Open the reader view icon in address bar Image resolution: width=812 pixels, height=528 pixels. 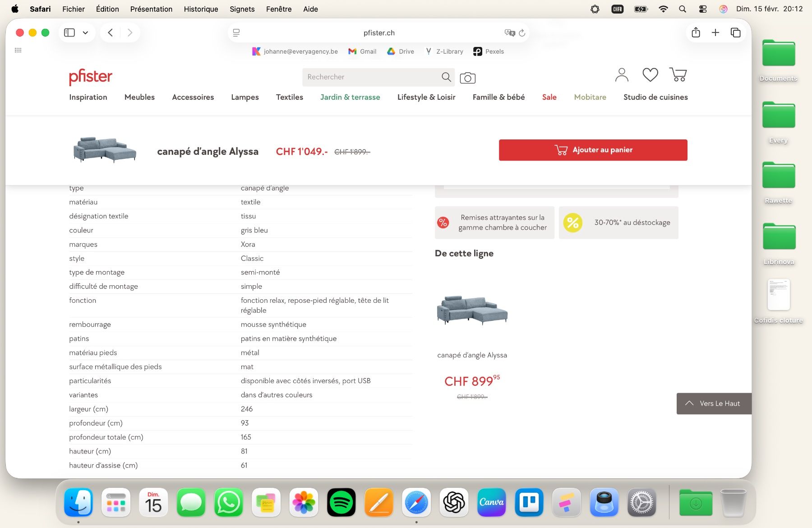(x=236, y=32)
